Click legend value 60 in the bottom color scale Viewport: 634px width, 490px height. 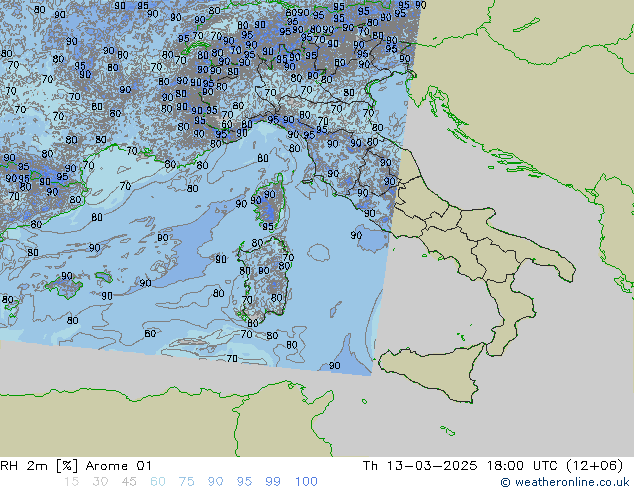coord(158,482)
